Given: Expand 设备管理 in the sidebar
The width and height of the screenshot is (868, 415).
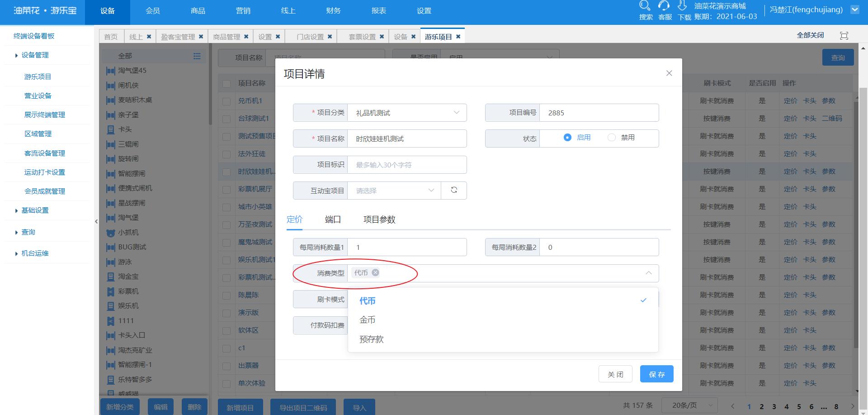Looking at the screenshot, I should pyautogui.click(x=35, y=55).
